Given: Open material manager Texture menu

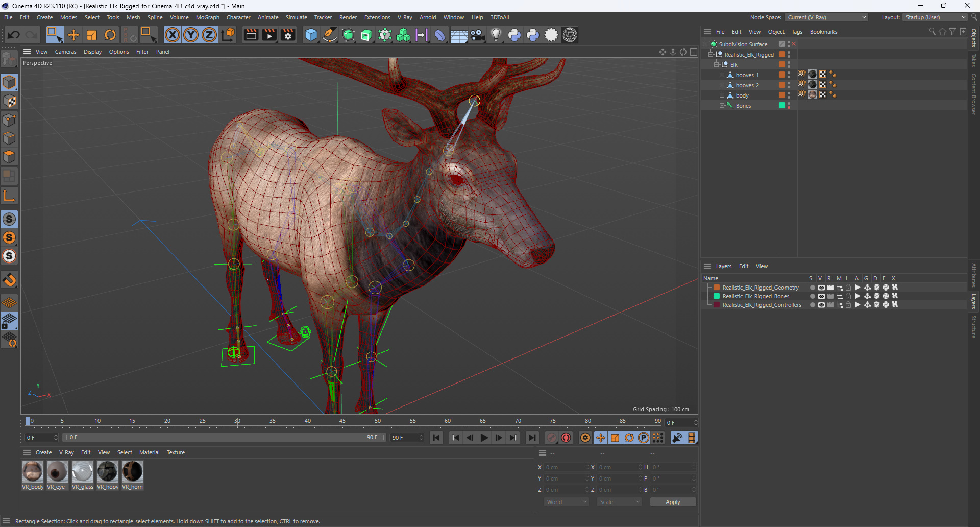Looking at the screenshot, I should [176, 452].
